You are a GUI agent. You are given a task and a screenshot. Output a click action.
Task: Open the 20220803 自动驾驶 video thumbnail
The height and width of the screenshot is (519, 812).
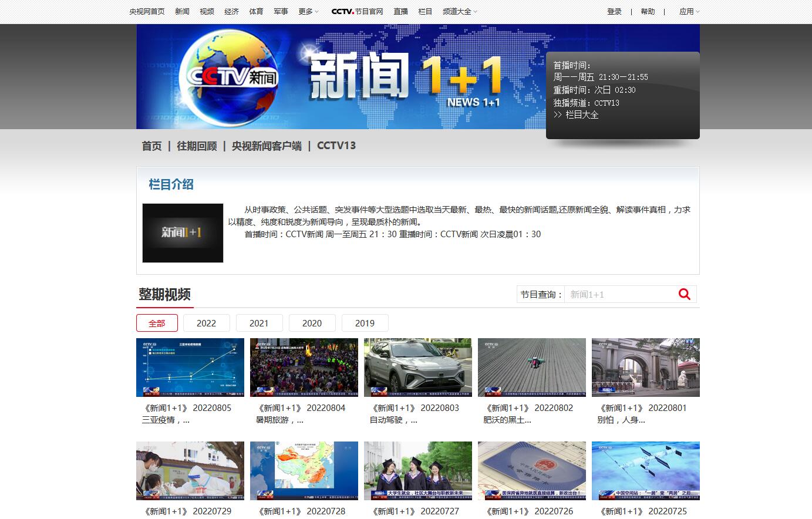418,368
